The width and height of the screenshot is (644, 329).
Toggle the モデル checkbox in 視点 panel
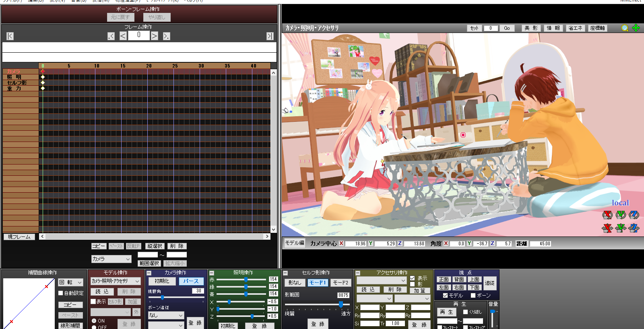tap(445, 295)
